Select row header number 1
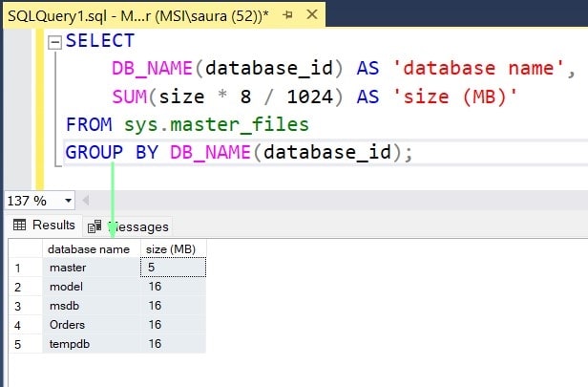 click(26, 268)
